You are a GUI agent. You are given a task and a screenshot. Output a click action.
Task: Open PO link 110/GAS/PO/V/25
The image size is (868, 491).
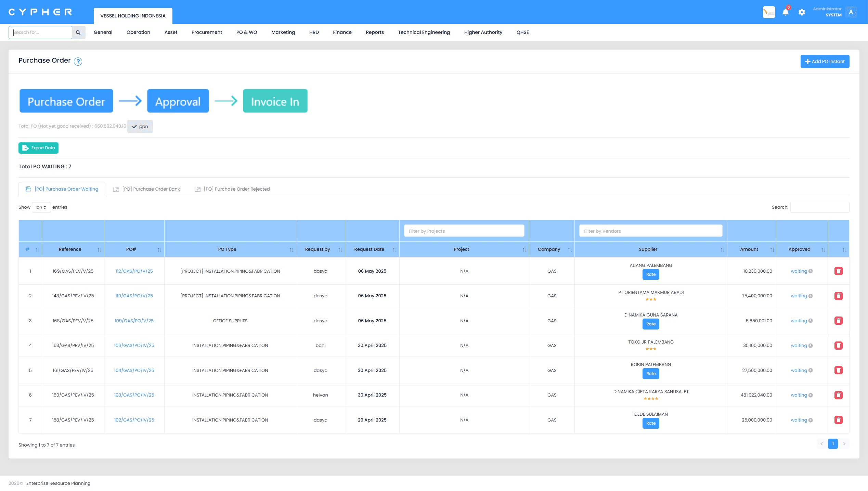tap(134, 296)
